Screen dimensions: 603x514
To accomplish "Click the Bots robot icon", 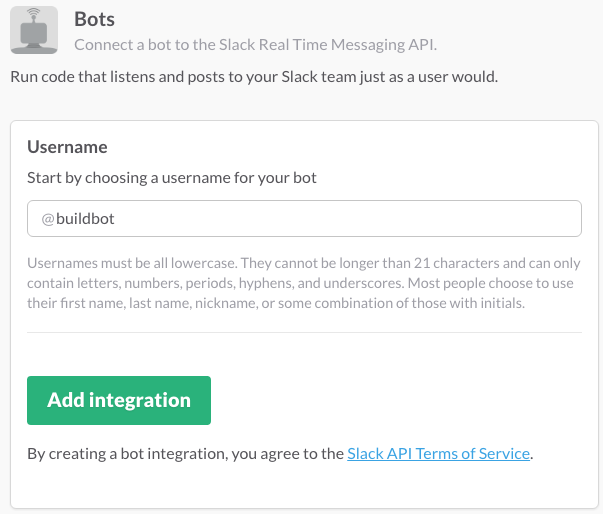I will [x=34, y=30].
